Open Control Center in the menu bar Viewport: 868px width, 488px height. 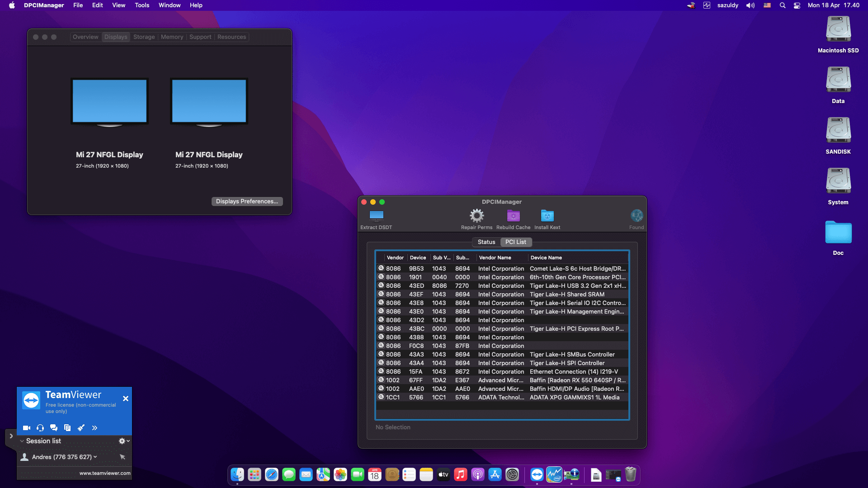click(x=797, y=5)
